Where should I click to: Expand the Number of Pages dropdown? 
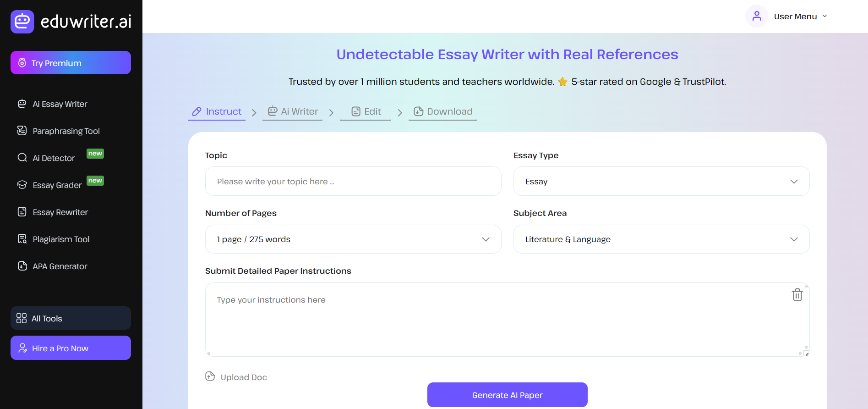tap(353, 239)
